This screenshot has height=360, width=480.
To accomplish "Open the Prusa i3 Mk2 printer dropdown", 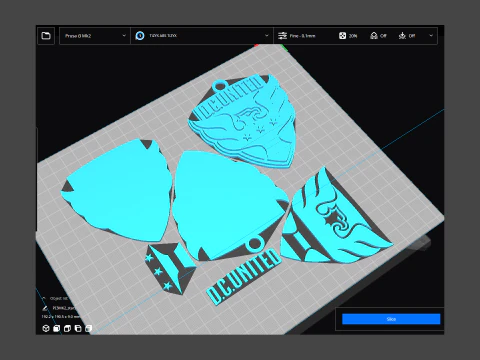I will [94, 36].
